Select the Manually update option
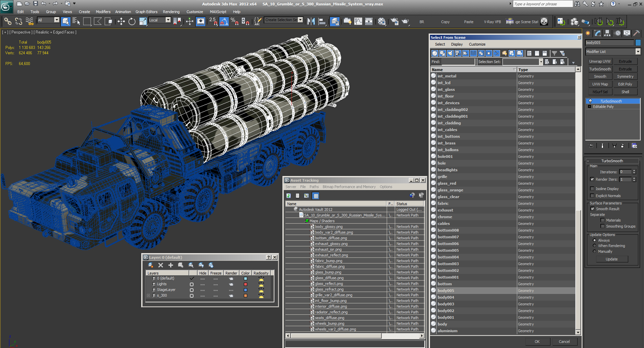644x348 pixels. (594, 251)
